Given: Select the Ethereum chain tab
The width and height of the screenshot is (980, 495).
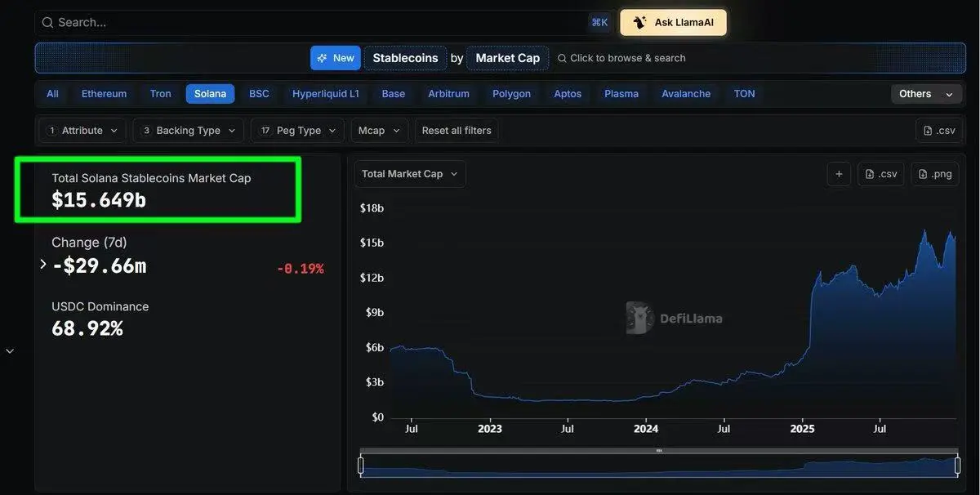Looking at the screenshot, I should (x=104, y=94).
